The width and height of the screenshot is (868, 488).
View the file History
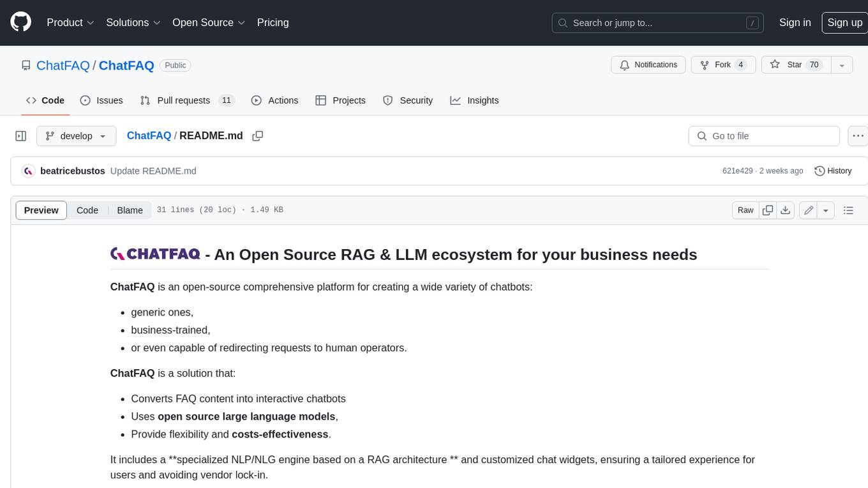tap(833, 171)
